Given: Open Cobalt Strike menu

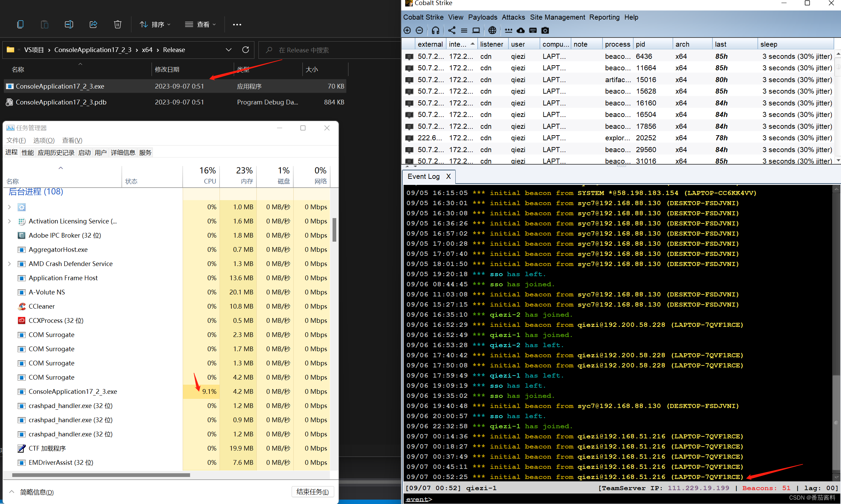Looking at the screenshot, I should 423,17.
